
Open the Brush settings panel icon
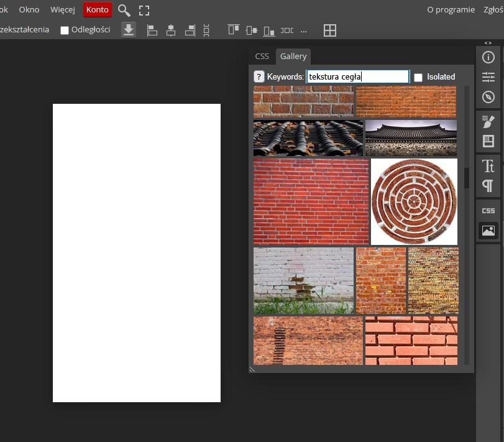pos(488,121)
